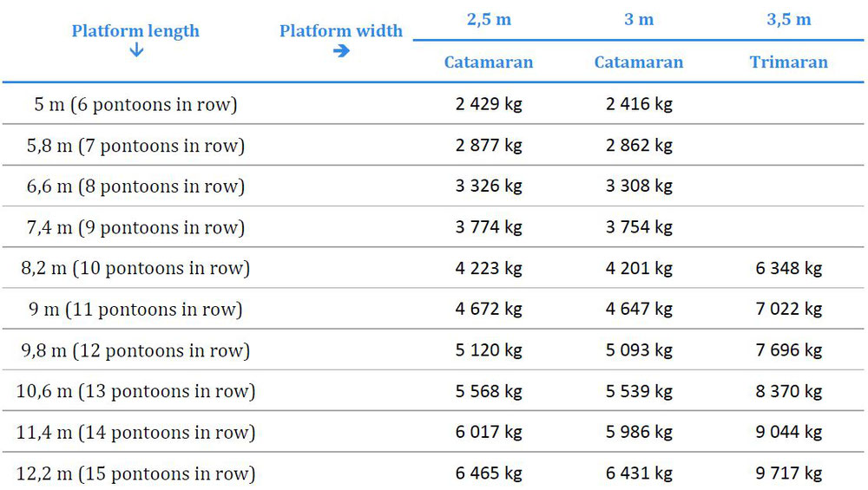Click the Platform length header text
The height and width of the screenshot is (490, 868).
tap(135, 31)
